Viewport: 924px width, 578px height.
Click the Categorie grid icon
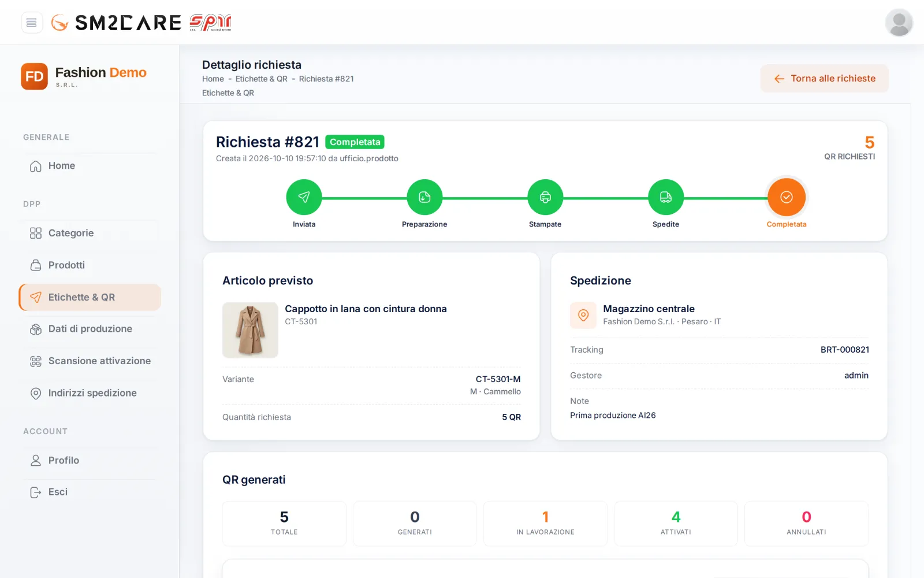point(36,233)
